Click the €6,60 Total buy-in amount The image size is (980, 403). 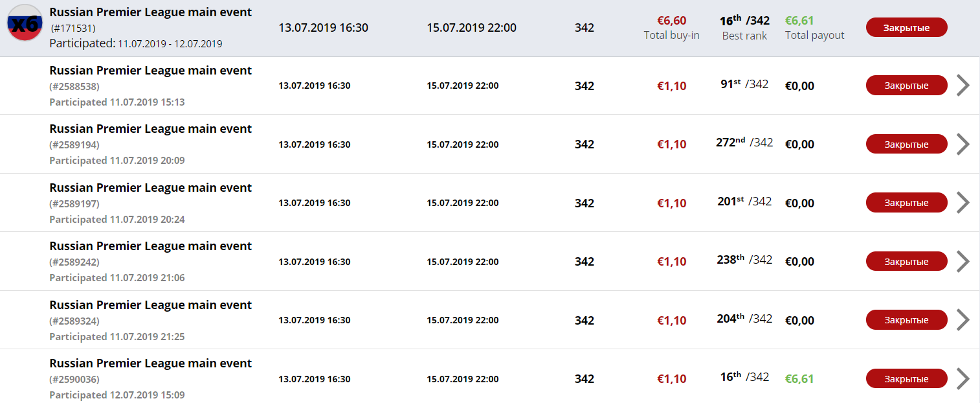(671, 21)
